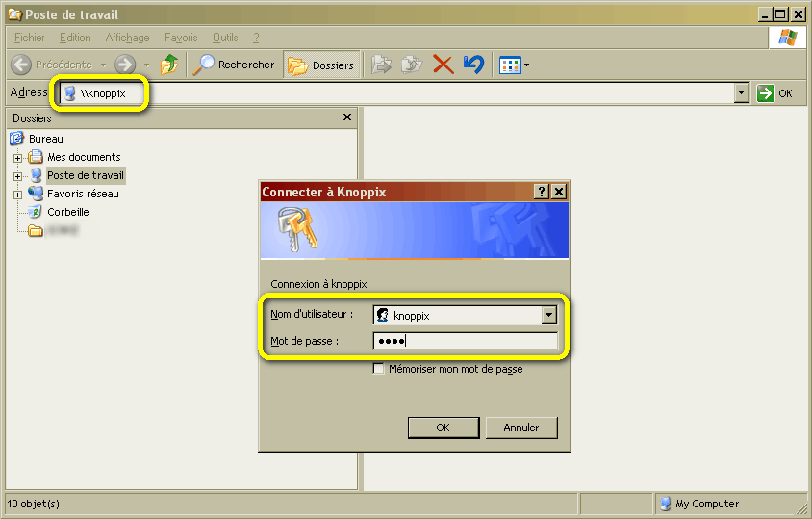Confirm login with dialog OK button

444,428
